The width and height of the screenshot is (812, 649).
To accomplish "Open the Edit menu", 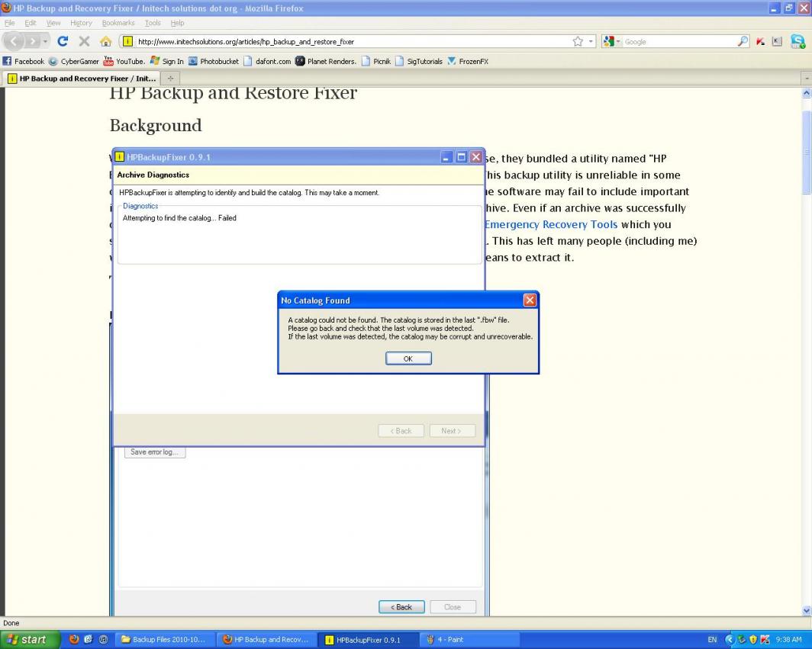I will click(x=31, y=23).
